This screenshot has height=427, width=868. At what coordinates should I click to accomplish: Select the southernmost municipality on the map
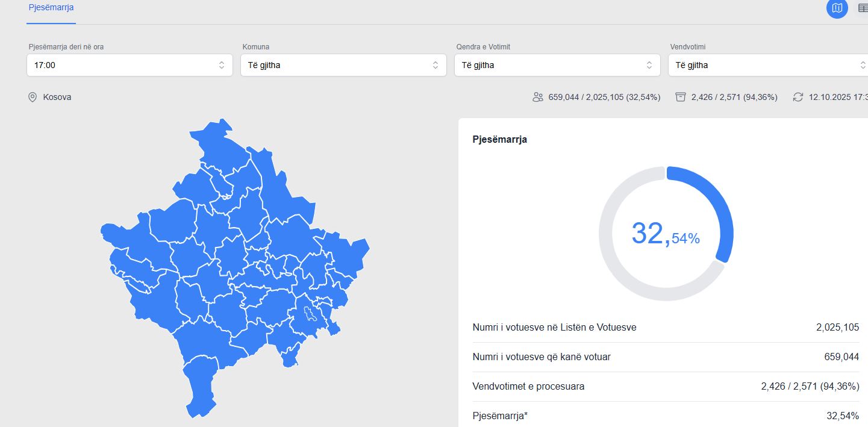tap(200, 385)
